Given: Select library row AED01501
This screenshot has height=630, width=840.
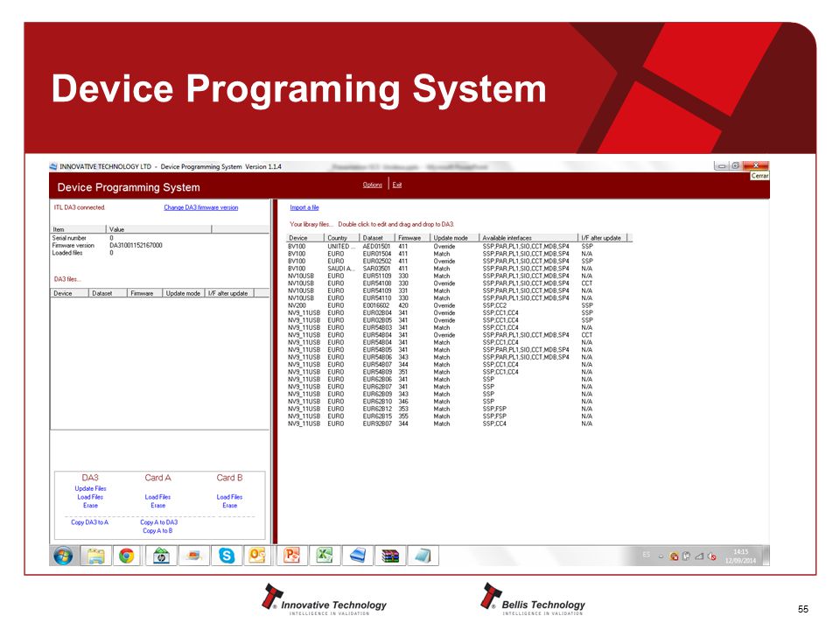Looking at the screenshot, I should [x=459, y=247].
